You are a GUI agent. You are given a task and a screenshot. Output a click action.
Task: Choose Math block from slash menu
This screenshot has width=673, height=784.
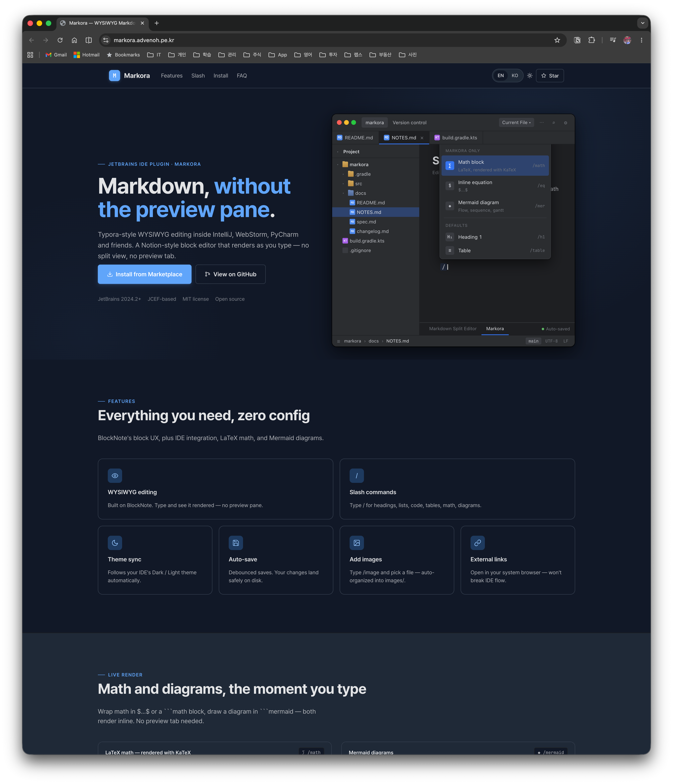495,166
